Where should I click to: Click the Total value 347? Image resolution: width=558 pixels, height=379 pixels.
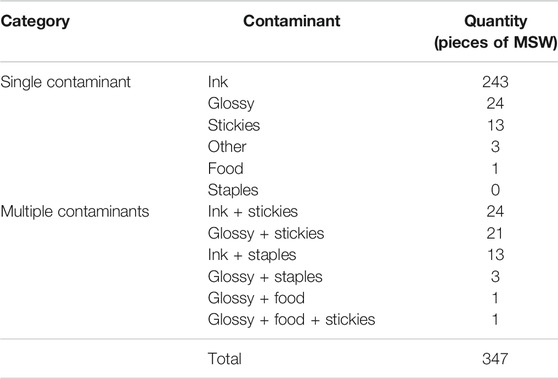coord(495,359)
